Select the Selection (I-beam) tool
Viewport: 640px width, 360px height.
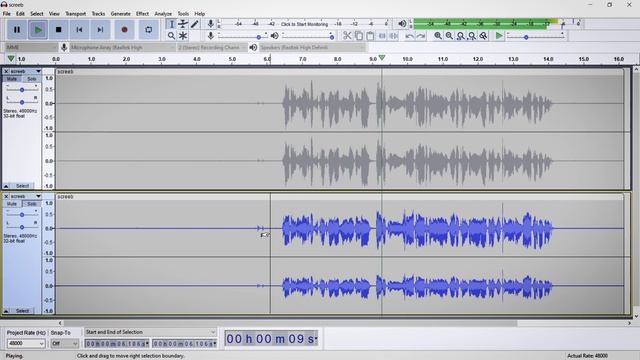pyautogui.click(x=171, y=24)
